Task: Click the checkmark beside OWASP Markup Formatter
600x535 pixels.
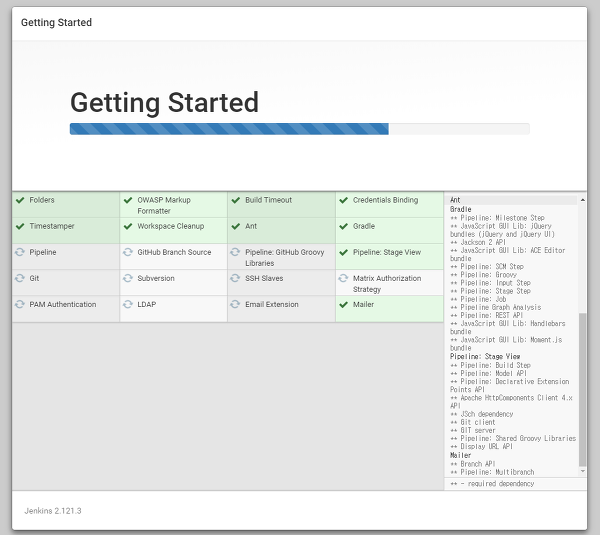Action: (128, 200)
